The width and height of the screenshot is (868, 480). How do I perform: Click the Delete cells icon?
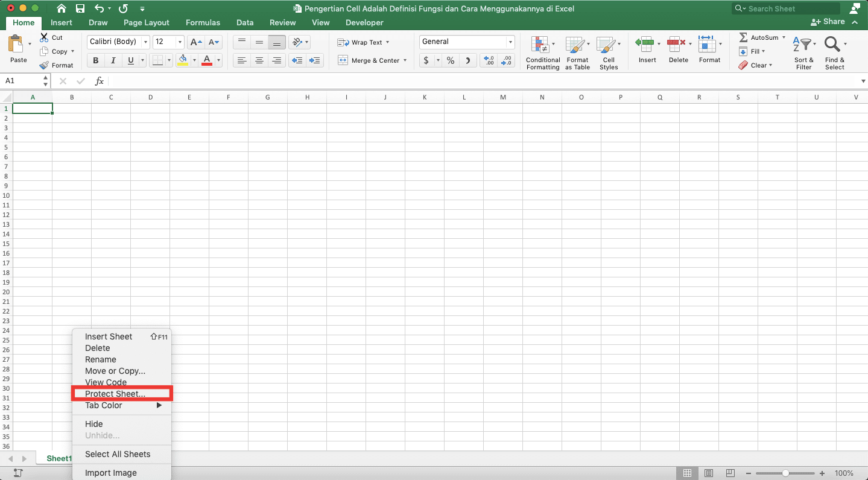pos(676,43)
